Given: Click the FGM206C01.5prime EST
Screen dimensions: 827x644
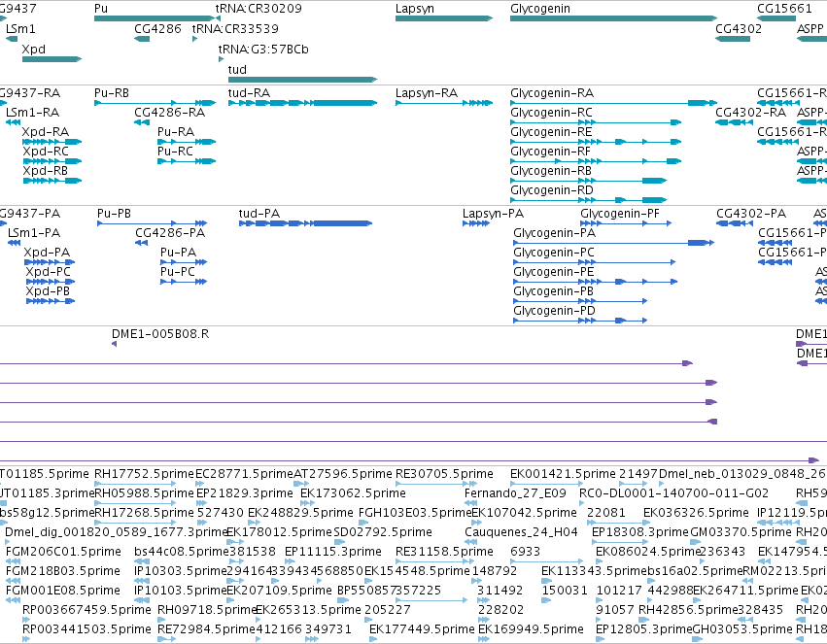Looking at the screenshot, I should (14, 561).
